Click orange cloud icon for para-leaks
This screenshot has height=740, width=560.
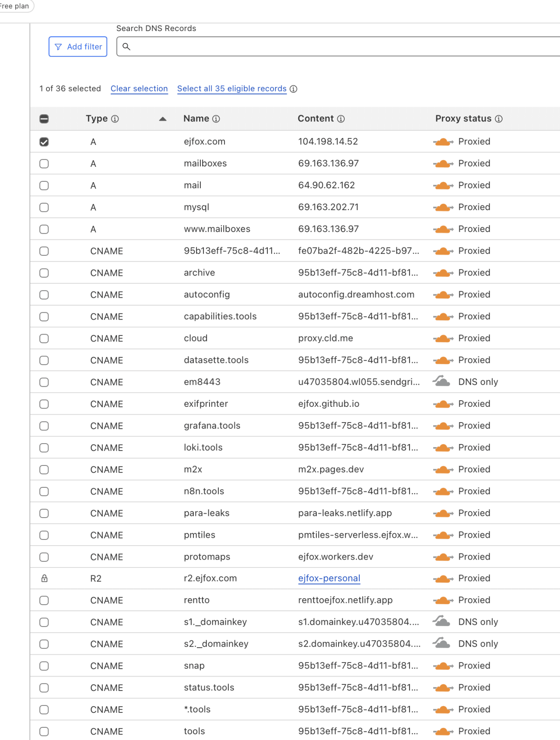(443, 513)
